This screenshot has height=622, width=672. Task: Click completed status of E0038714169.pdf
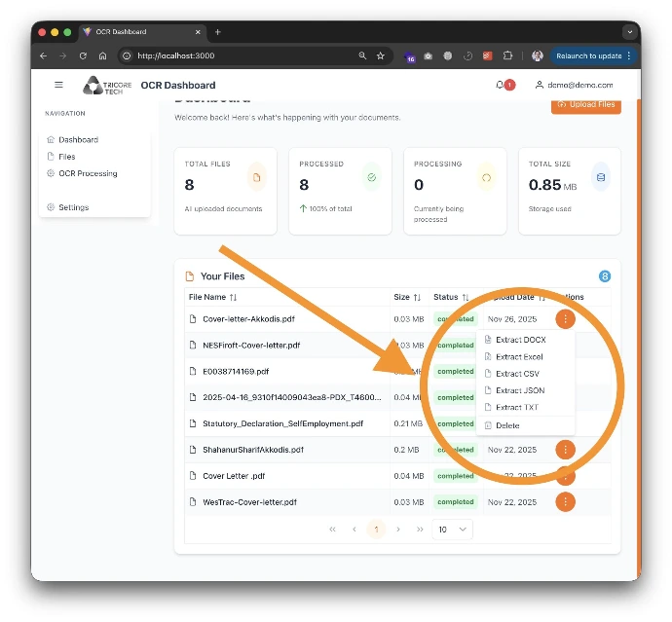click(456, 372)
